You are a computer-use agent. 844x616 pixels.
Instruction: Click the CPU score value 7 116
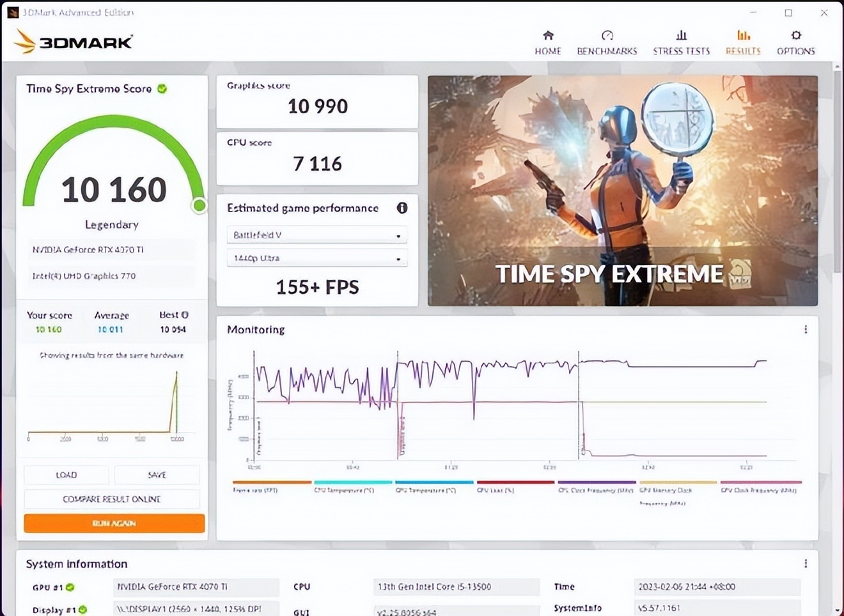[x=318, y=164]
